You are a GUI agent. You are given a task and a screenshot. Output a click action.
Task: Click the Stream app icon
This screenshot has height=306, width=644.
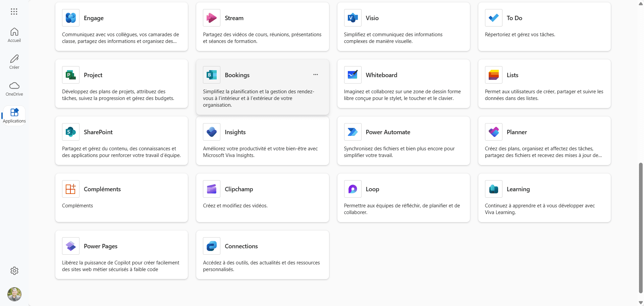tap(212, 18)
